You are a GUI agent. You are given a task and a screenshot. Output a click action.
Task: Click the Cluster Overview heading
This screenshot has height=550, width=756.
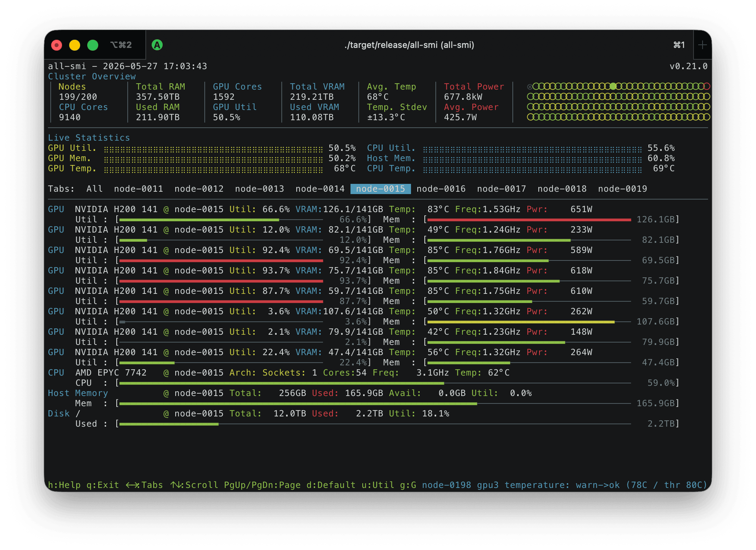point(92,77)
